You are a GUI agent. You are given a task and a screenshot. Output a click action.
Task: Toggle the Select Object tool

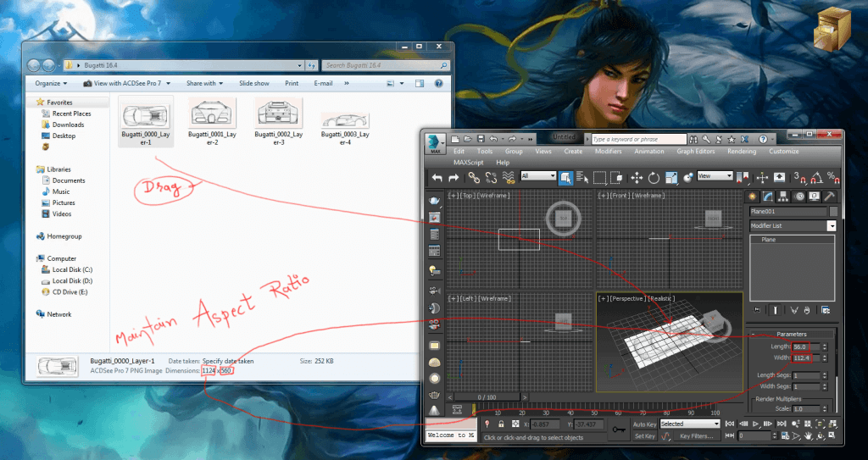point(565,177)
